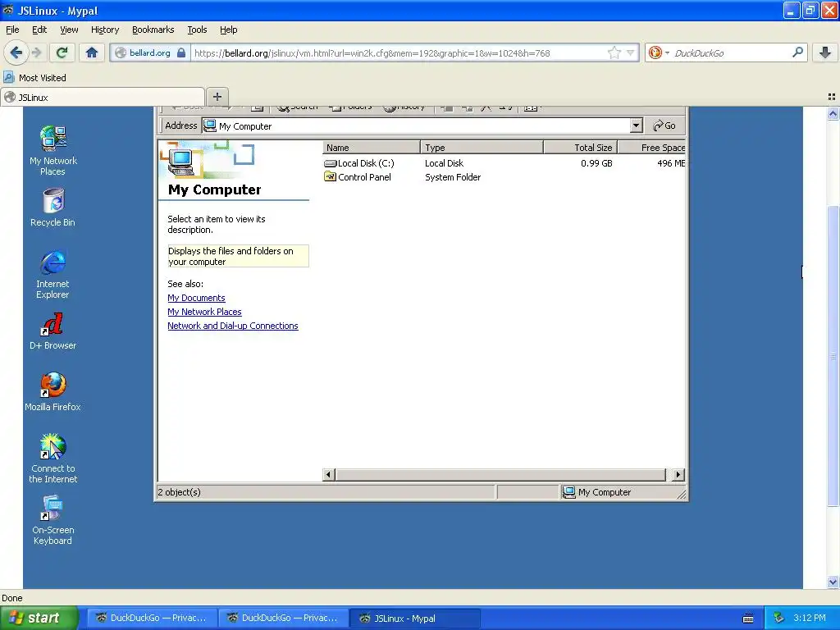Click the 2 object(s) status bar text

pos(179,492)
